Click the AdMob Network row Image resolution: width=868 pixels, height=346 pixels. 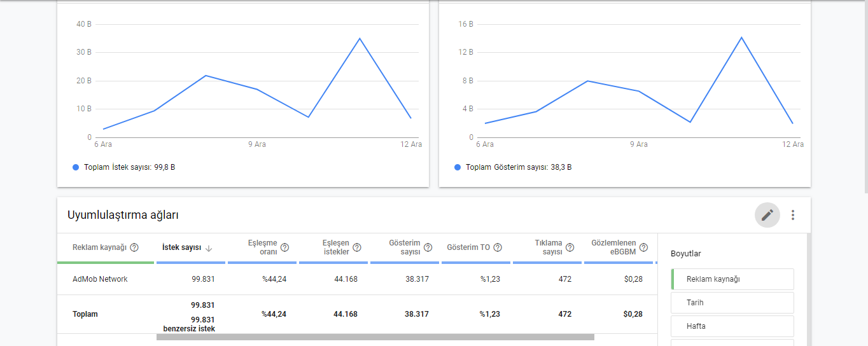point(356,279)
